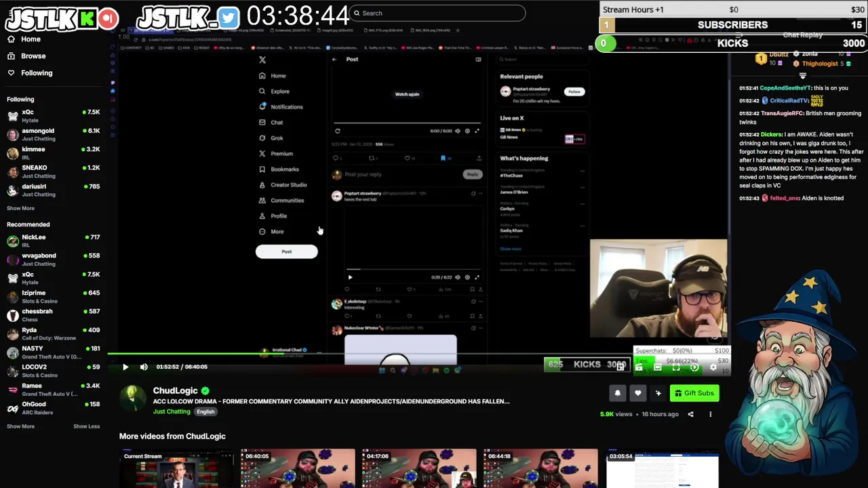
Task: Open Profile in embedded X sidebar
Action: (273, 216)
